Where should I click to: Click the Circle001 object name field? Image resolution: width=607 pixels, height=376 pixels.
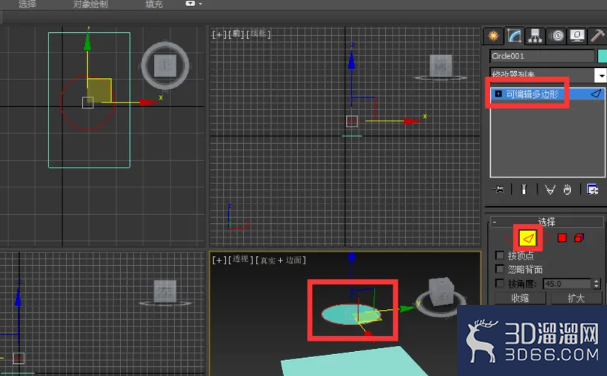point(542,56)
